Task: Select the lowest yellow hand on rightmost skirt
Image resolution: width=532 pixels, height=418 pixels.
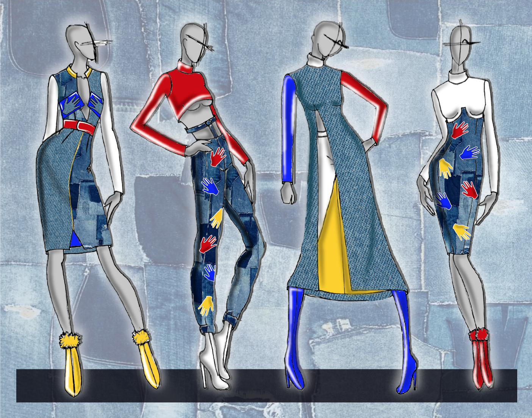Action: pos(461,231)
